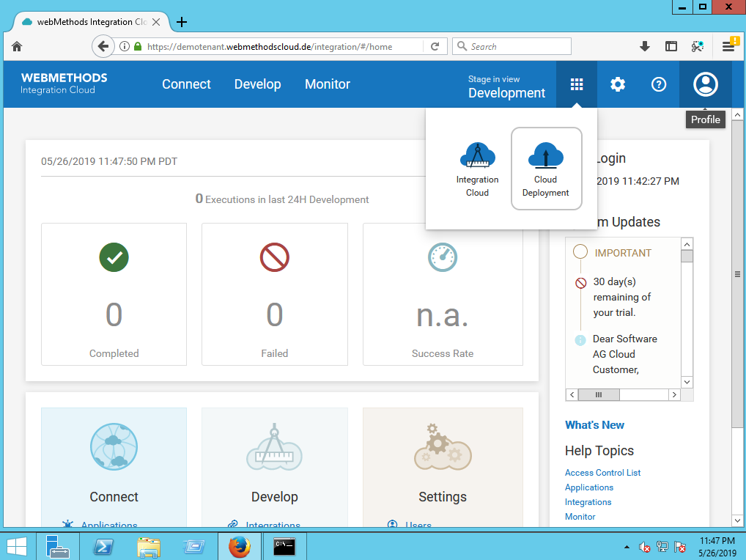Click the help question mark icon
The image size is (746, 560).
(x=659, y=84)
